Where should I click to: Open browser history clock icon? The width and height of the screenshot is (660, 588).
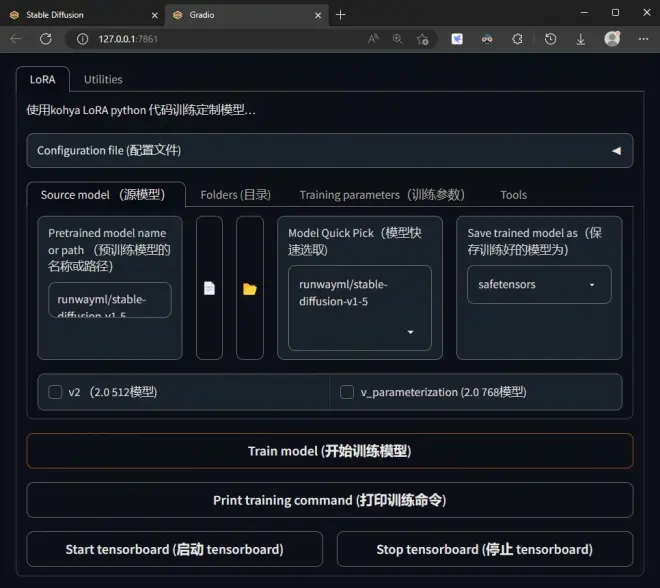[x=550, y=39]
